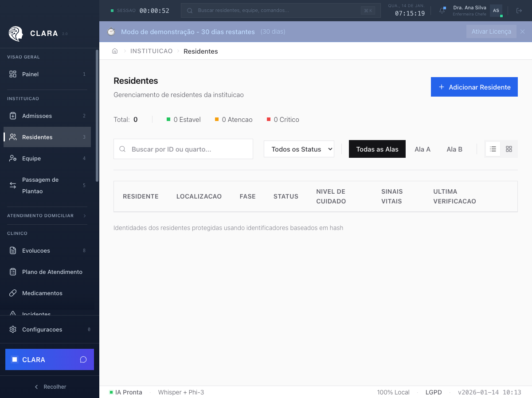Click the logout icon in top bar
Viewport: 532px width, 398px height.
(x=519, y=11)
